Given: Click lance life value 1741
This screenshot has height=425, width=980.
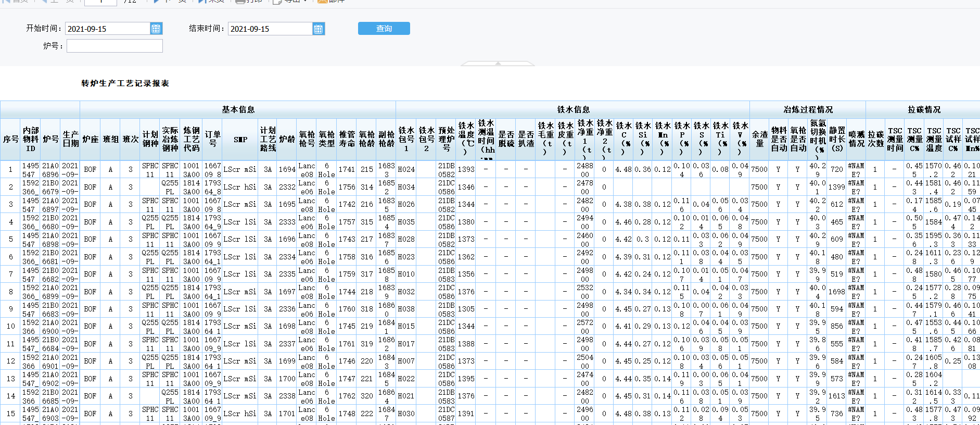Looking at the screenshot, I should (347, 169).
